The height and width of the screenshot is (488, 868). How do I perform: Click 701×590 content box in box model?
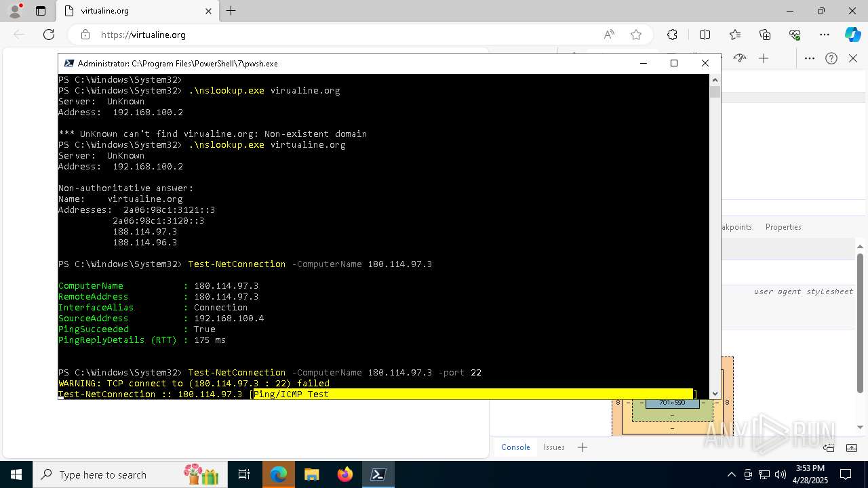[672, 403]
